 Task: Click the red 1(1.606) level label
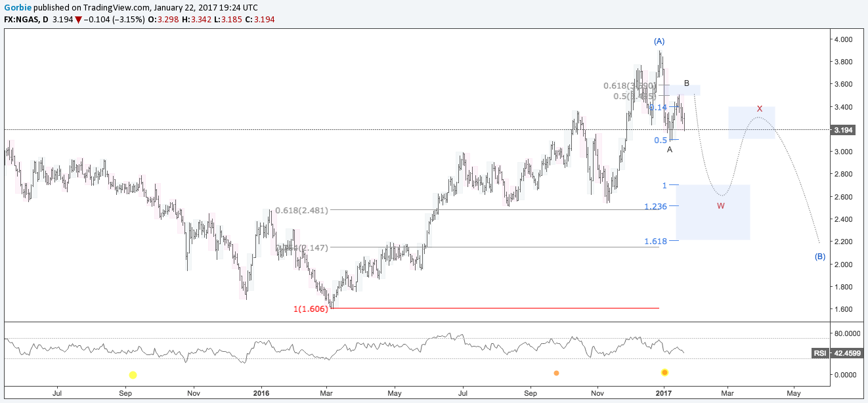coord(310,308)
